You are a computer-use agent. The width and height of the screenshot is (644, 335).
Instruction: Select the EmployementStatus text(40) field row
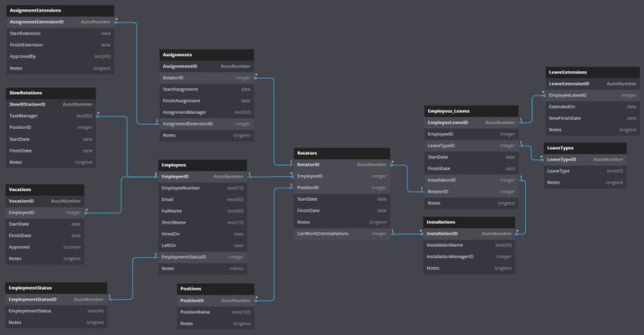click(56, 311)
